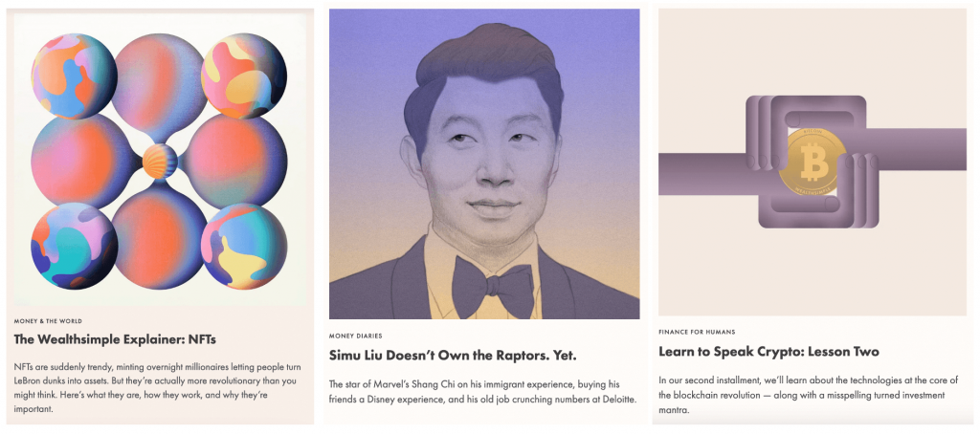Screen dimensions: 980x434
Task: Open the Simu Liu portrait illustration
Action: (x=484, y=163)
